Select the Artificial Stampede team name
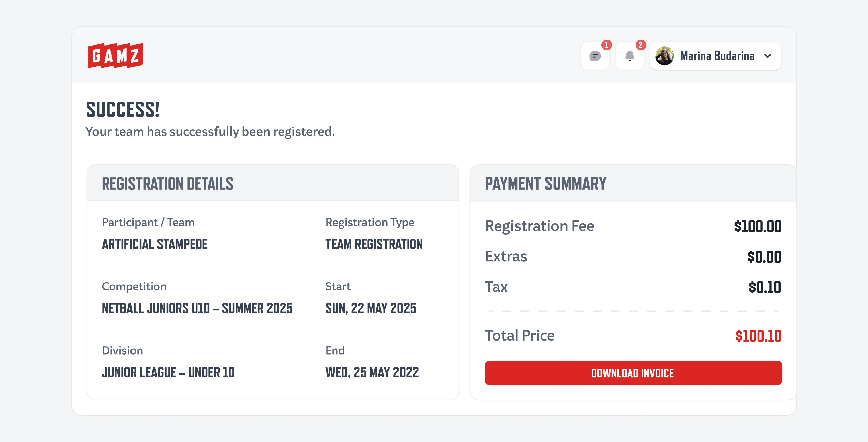 click(155, 244)
